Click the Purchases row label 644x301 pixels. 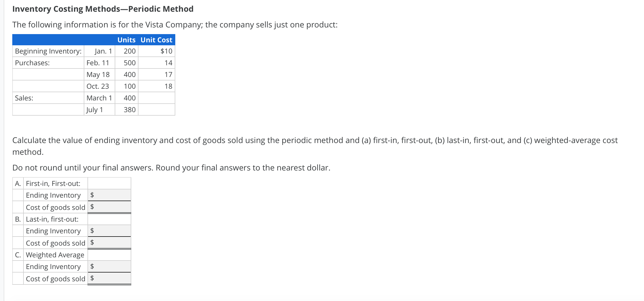pyautogui.click(x=32, y=63)
